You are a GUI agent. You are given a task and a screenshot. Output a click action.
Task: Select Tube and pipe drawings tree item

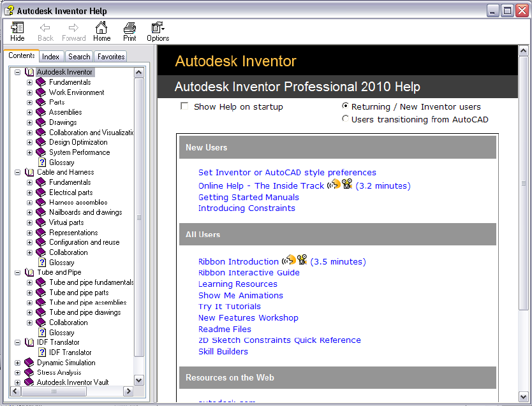coord(85,312)
